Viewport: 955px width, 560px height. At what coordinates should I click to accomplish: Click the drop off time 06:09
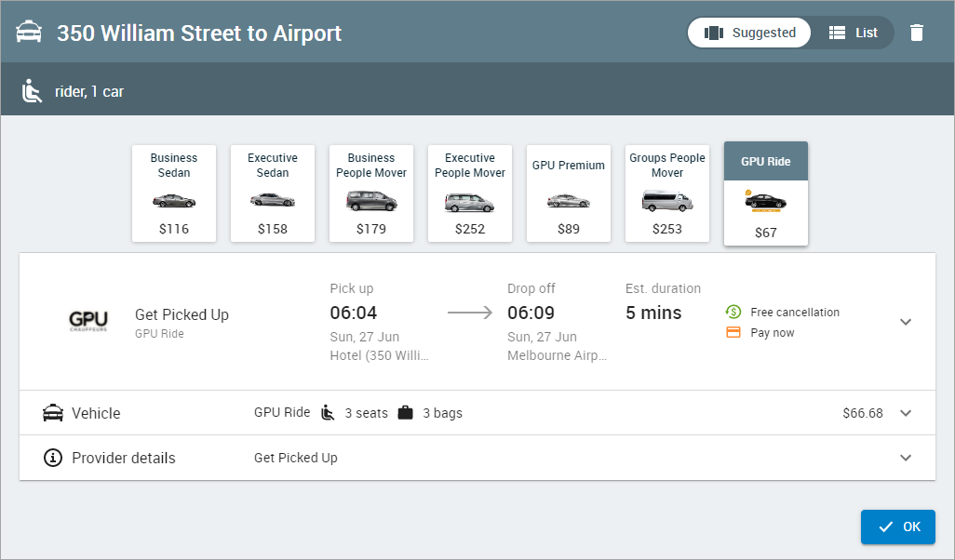coord(531,313)
